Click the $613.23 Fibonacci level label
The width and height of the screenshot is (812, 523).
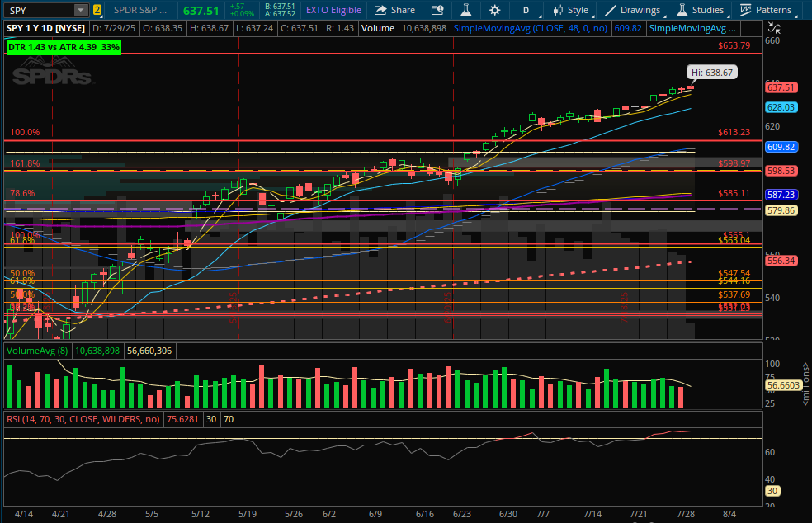(734, 132)
